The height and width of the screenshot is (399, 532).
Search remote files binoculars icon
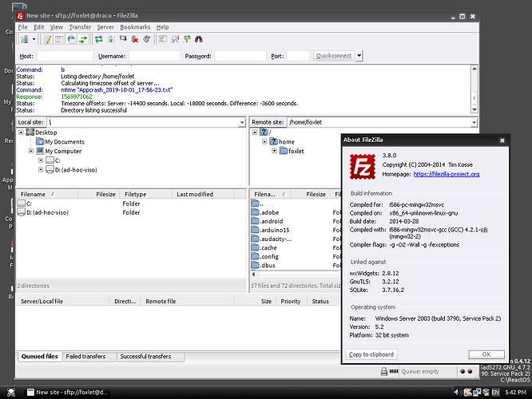click(199, 39)
